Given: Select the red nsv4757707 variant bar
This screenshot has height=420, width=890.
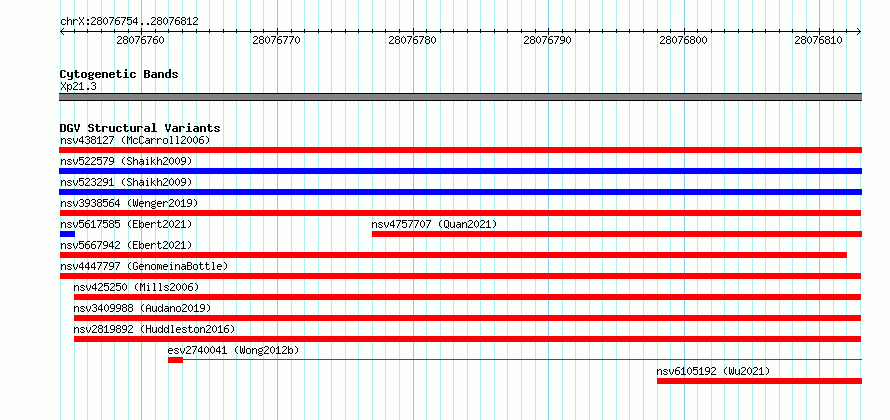Looking at the screenshot, I should pos(617,234).
